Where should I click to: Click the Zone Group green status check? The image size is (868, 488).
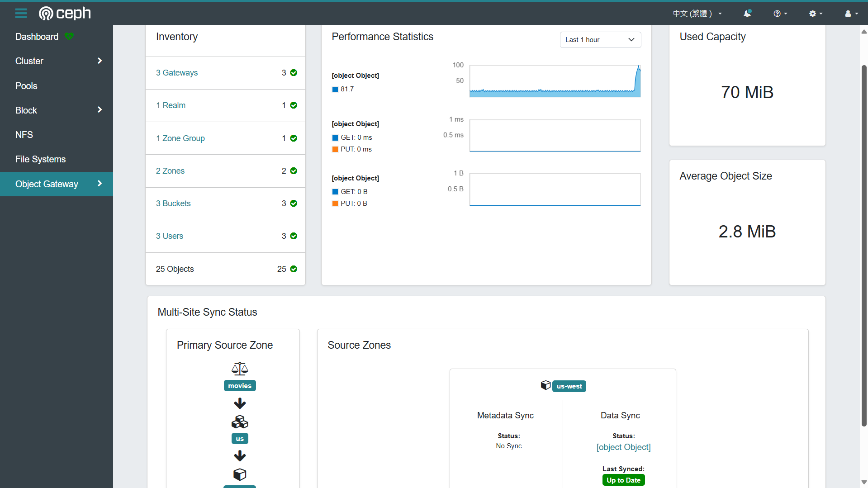tap(294, 138)
